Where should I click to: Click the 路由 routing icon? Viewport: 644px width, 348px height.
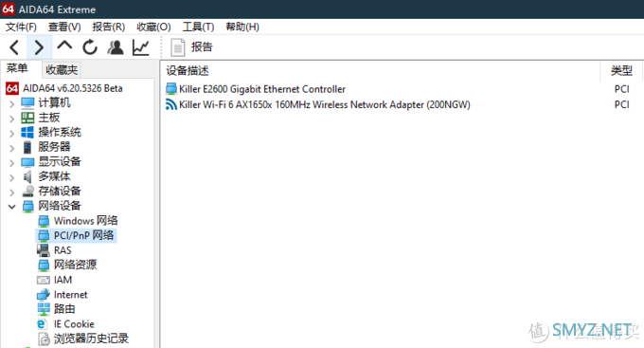click(44, 309)
